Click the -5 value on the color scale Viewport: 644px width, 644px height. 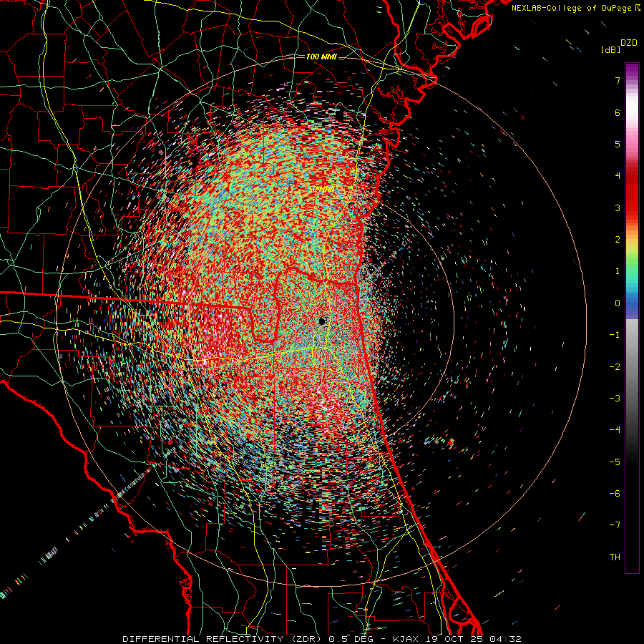tap(615, 462)
